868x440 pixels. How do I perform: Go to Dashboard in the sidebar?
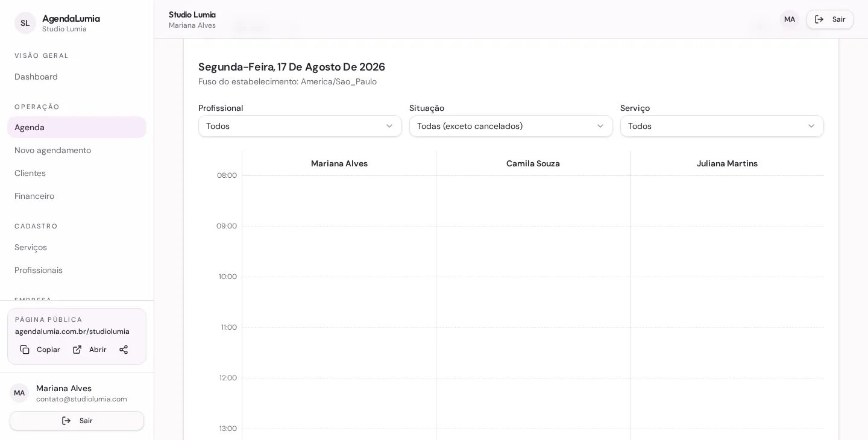pyautogui.click(x=77, y=77)
